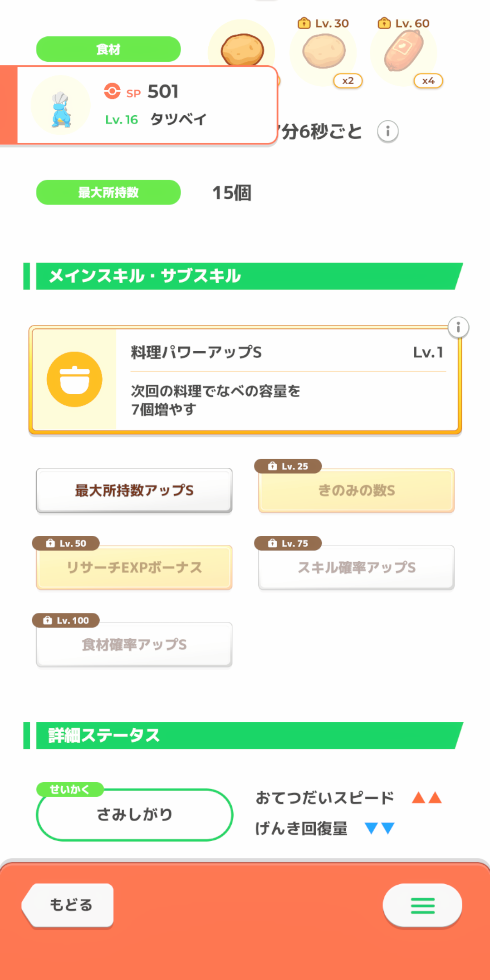Tap the 最大所持数アップS sub skill
This screenshot has height=980, width=490.
(x=134, y=490)
